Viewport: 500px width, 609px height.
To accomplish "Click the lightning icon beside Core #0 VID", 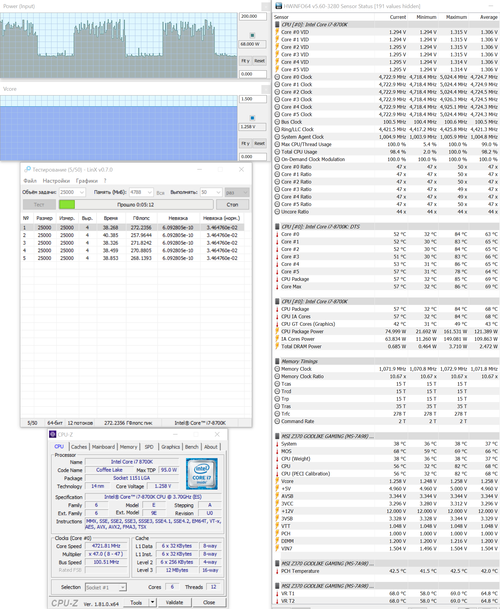I will tap(277, 32).
